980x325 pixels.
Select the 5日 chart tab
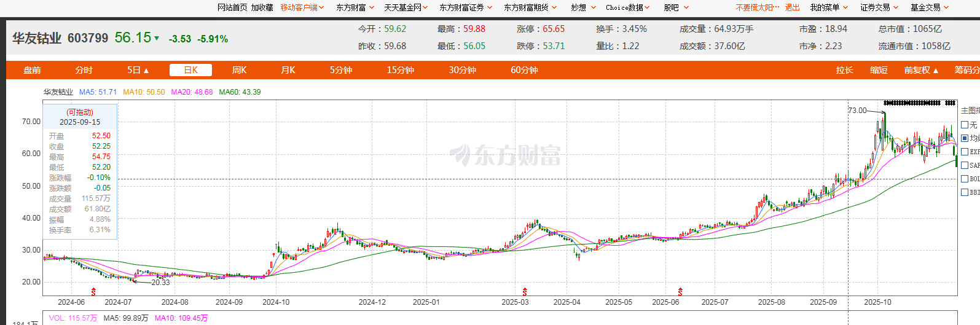coord(138,70)
